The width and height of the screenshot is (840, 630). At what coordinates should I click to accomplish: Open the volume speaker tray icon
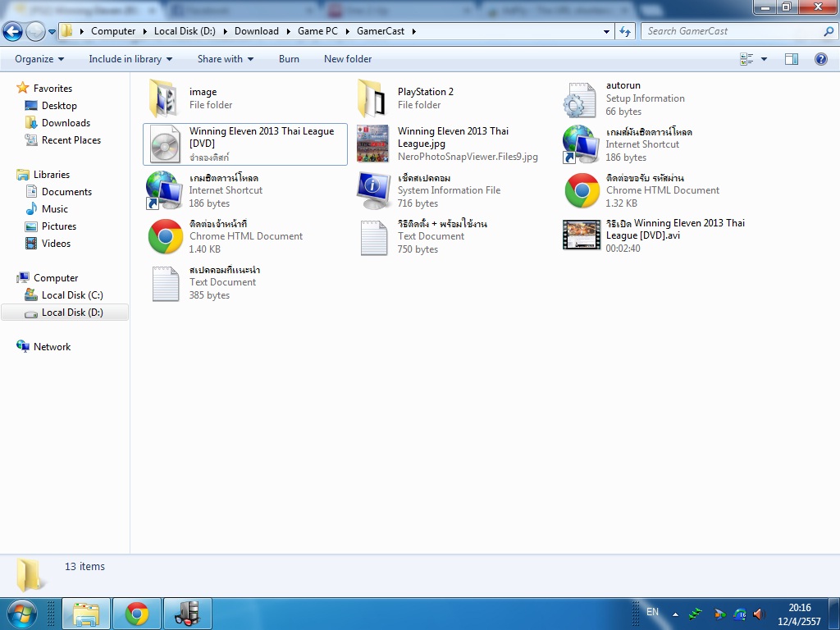pos(759,614)
